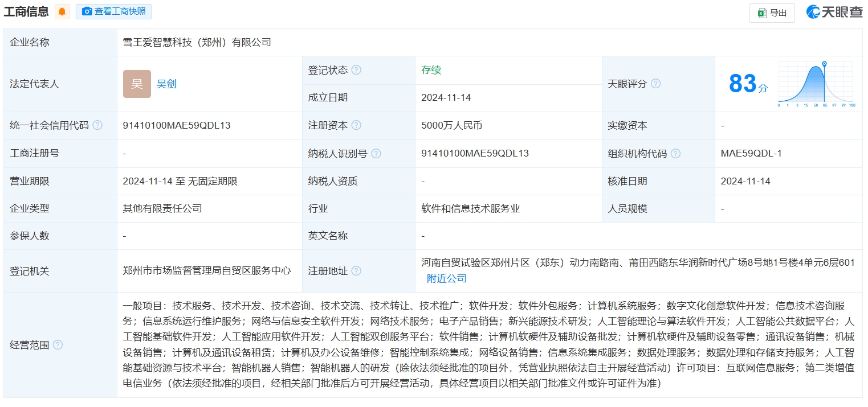This screenshot has height=407, width=868.
Task: Click help icon next to 登记状态
Action: pos(356,70)
